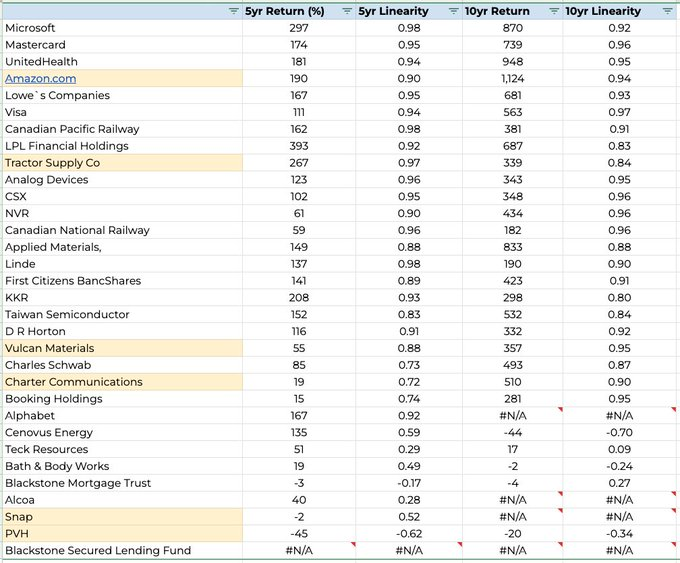Screen dimensions: 680x563
Task: Open the Amazon.com hyperlink
Action: [x=41, y=79]
